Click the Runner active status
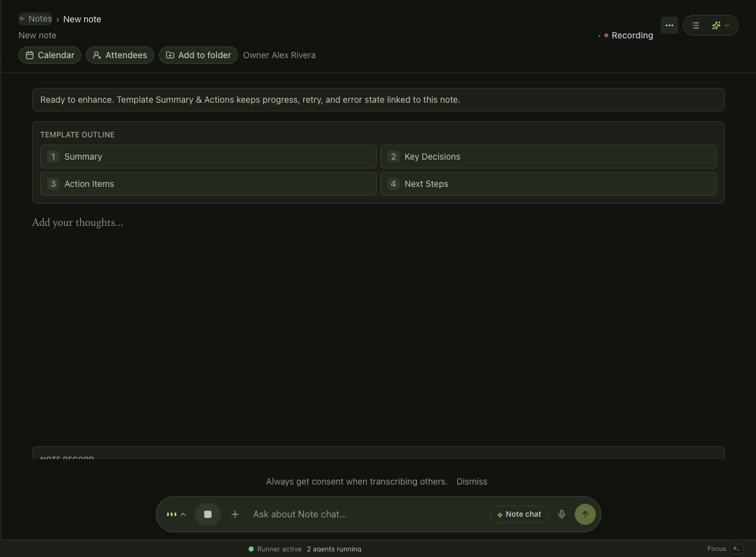The width and height of the screenshot is (756, 557). click(x=275, y=549)
